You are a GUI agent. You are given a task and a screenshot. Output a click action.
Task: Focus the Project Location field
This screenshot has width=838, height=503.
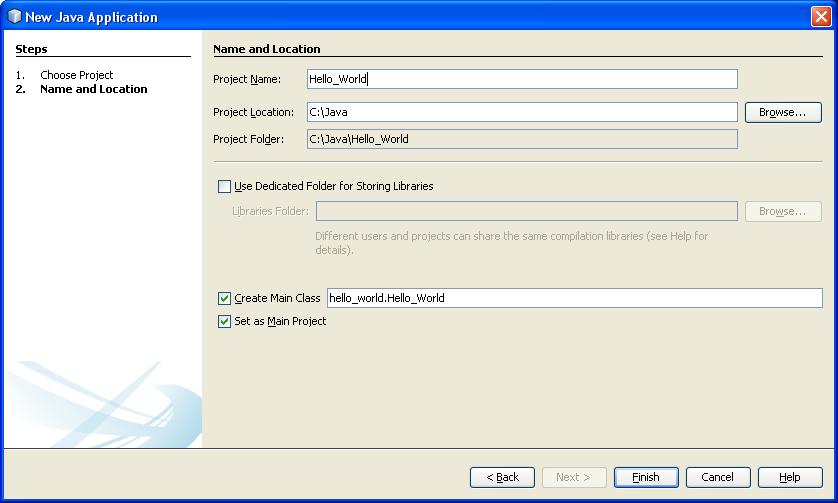[x=522, y=112]
